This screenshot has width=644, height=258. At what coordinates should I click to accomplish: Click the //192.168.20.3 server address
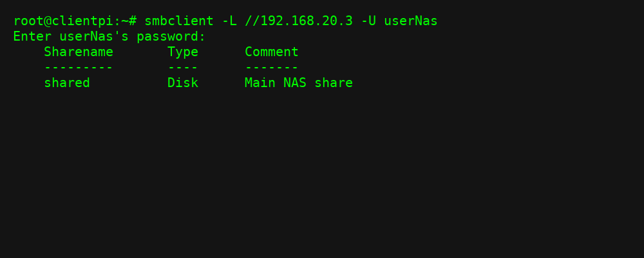pyautogui.click(x=299, y=21)
